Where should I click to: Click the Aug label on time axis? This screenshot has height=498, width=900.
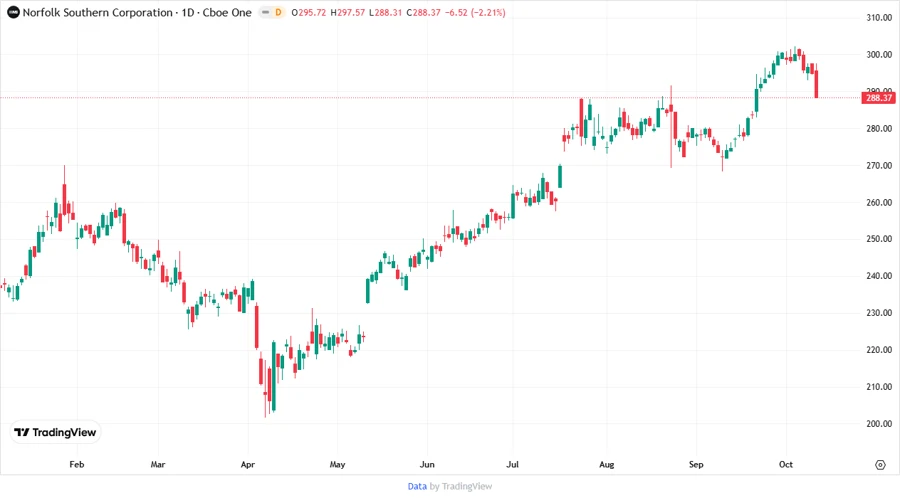(606, 465)
